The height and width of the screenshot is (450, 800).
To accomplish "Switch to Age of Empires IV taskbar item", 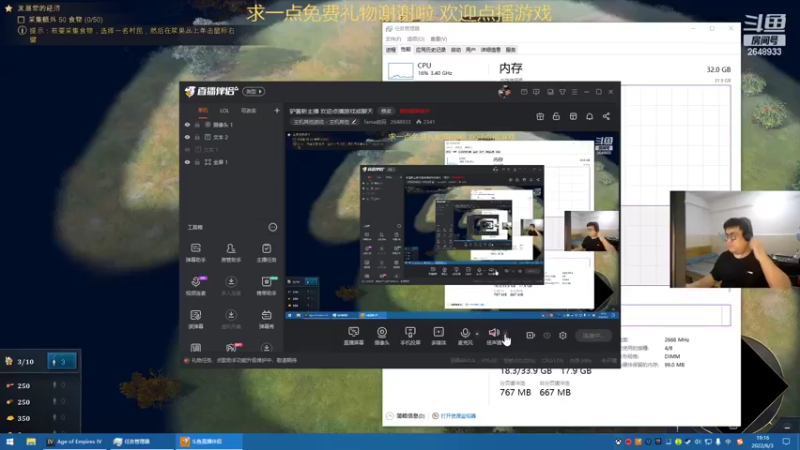I will coord(76,441).
